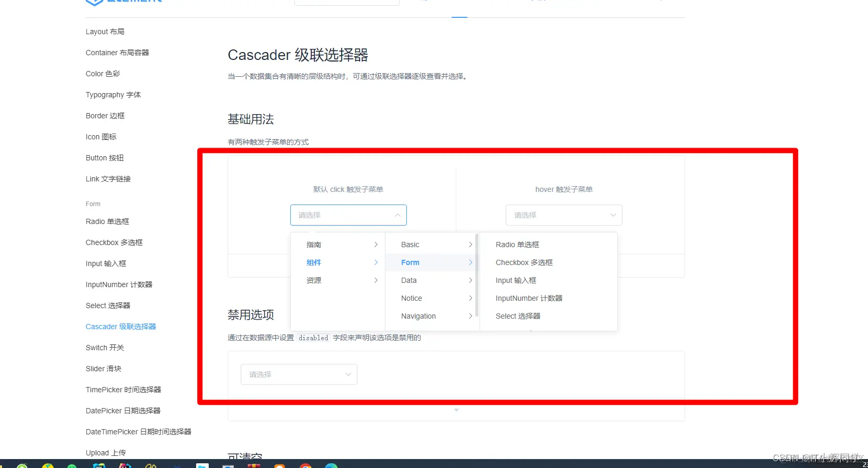The width and height of the screenshot is (868, 468).
Task: Open the Border 边框 sidebar entry
Action: tap(105, 116)
